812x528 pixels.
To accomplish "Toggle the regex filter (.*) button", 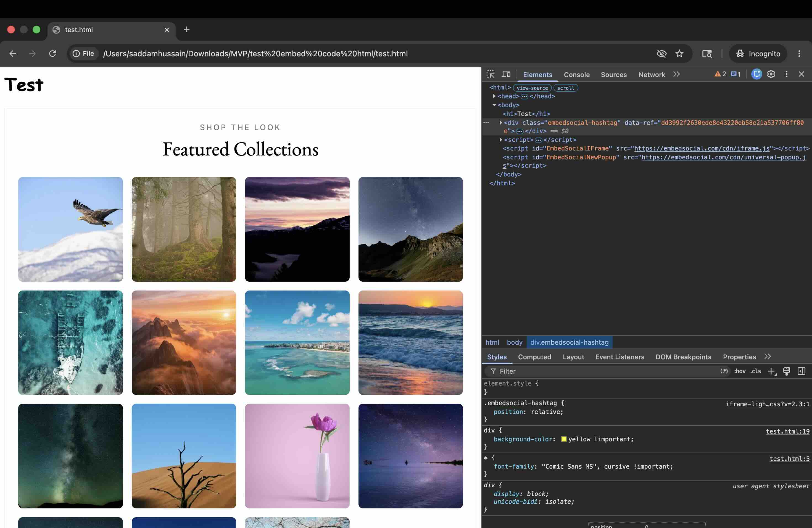I will click(724, 371).
